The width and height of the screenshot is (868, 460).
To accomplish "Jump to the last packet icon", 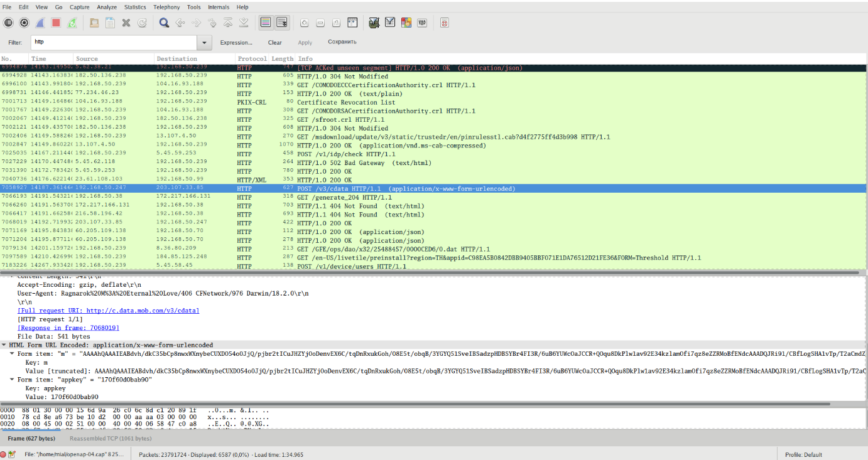I will click(244, 23).
